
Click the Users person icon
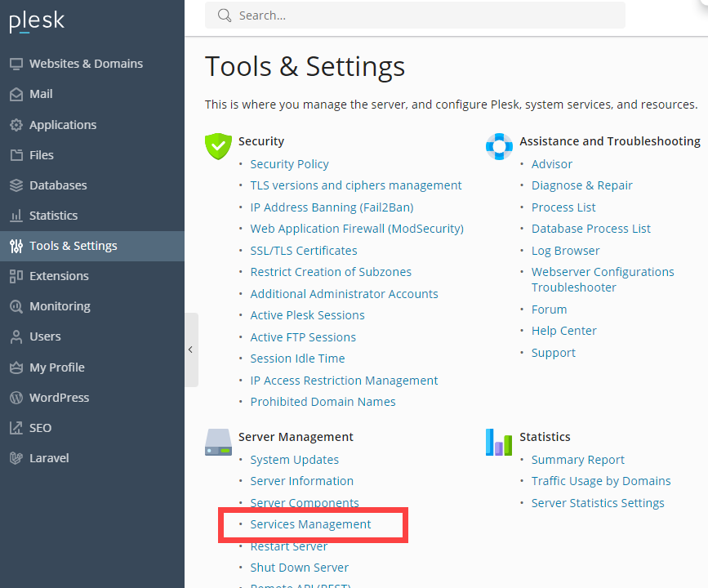[x=16, y=337]
